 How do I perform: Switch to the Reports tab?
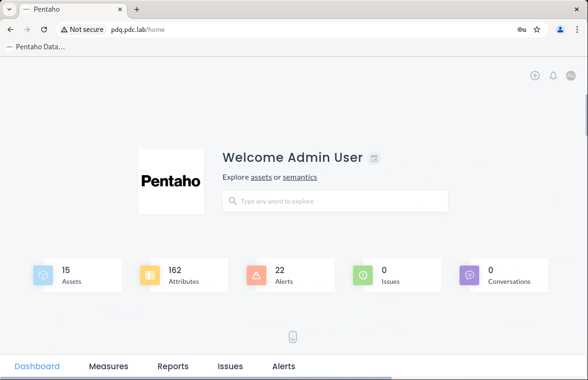[173, 366]
